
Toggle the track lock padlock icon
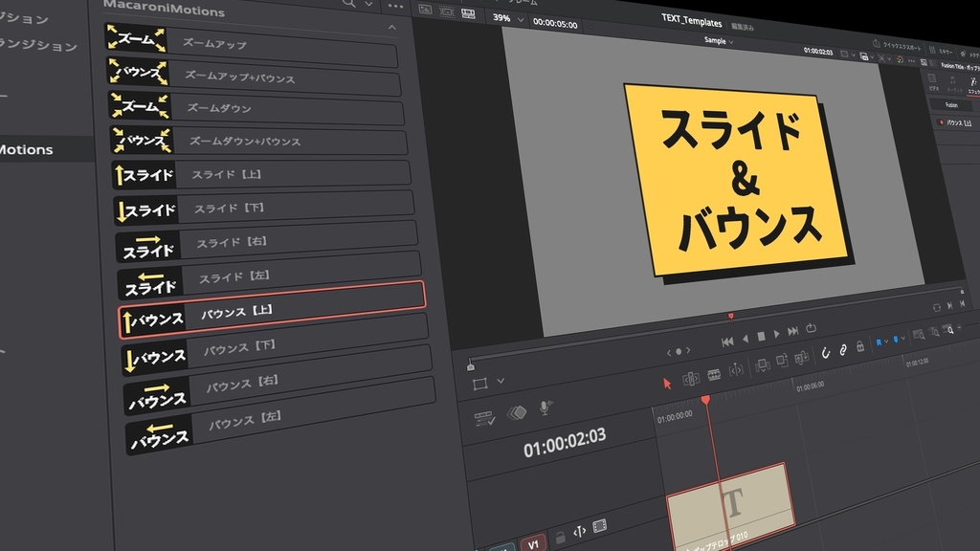[x=860, y=348]
